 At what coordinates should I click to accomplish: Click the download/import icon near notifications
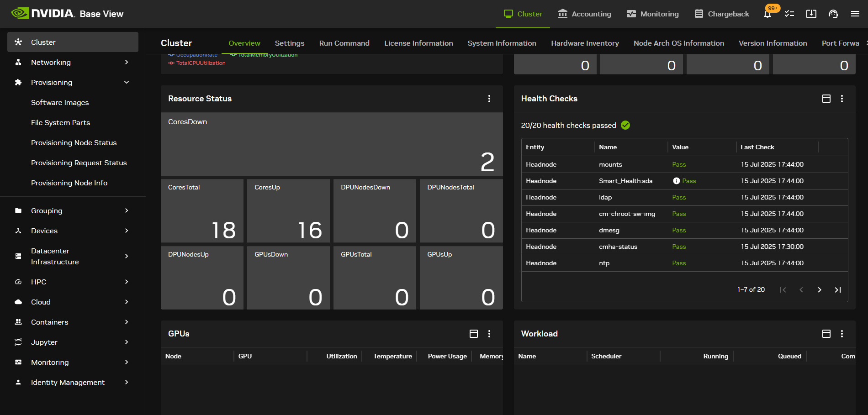pyautogui.click(x=811, y=14)
